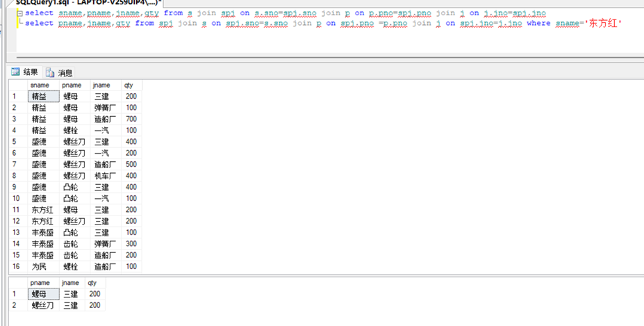Image resolution: width=644 pixels, height=326 pixels.
Task: Switch to the 结果 results tab
Action: pos(24,72)
